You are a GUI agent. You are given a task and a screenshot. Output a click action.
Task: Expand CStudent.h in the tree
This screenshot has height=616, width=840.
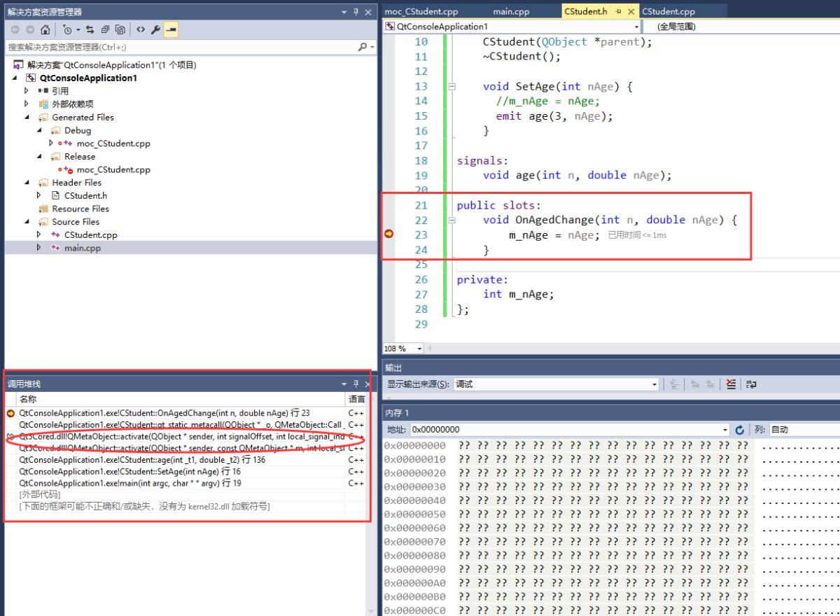point(40,196)
